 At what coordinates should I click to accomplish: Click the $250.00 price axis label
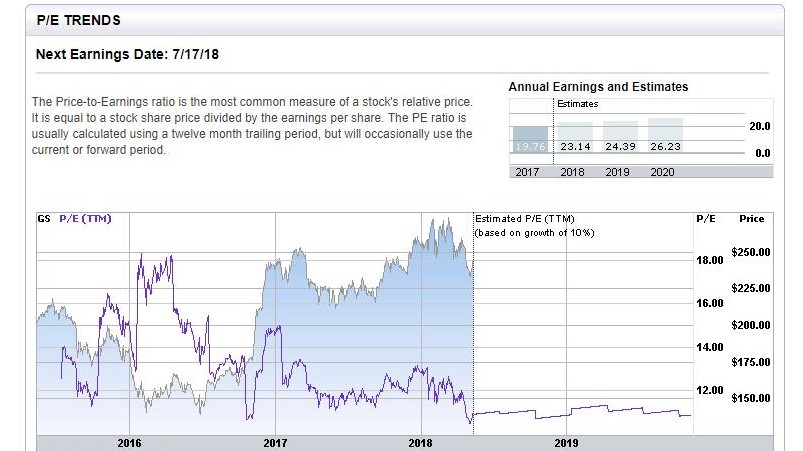(x=750, y=252)
